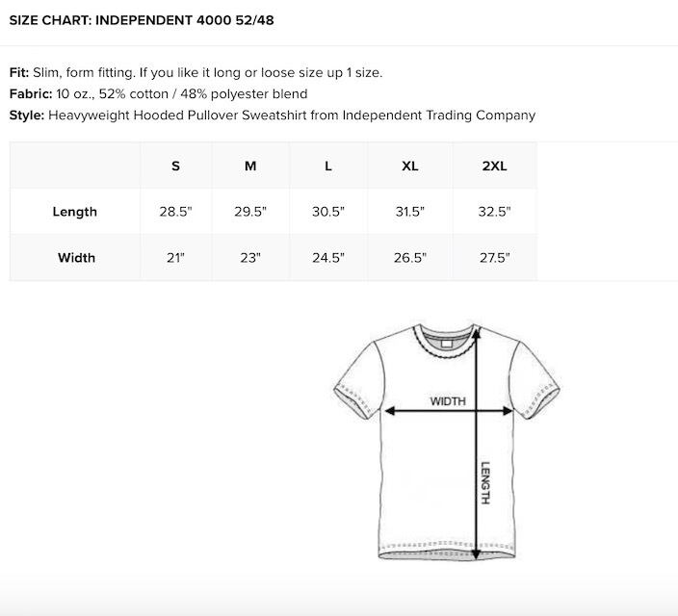Click the Length row label
Screen dimensions: 678x616
point(75,212)
